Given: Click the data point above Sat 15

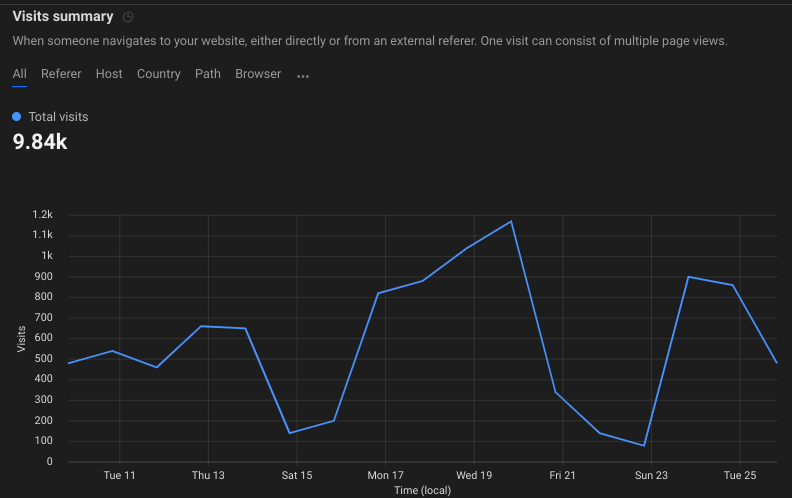Looking at the screenshot, I should [x=290, y=433].
